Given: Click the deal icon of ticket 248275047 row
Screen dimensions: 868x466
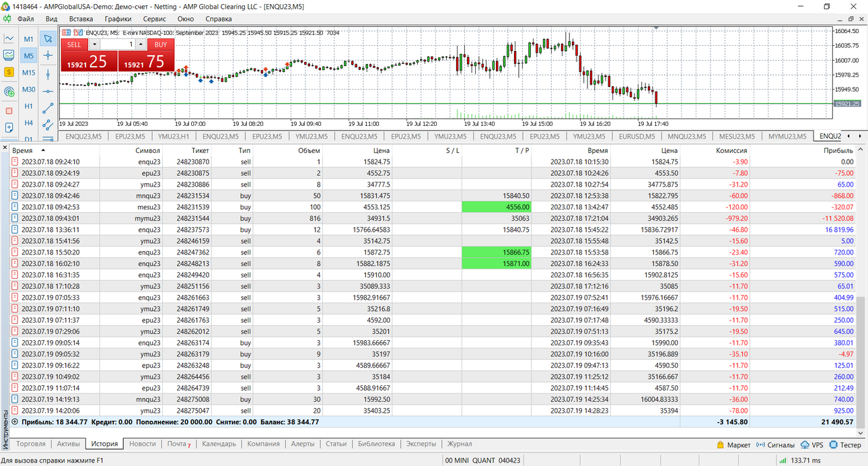Looking at the screenshot, I should [x=15, y=411].
